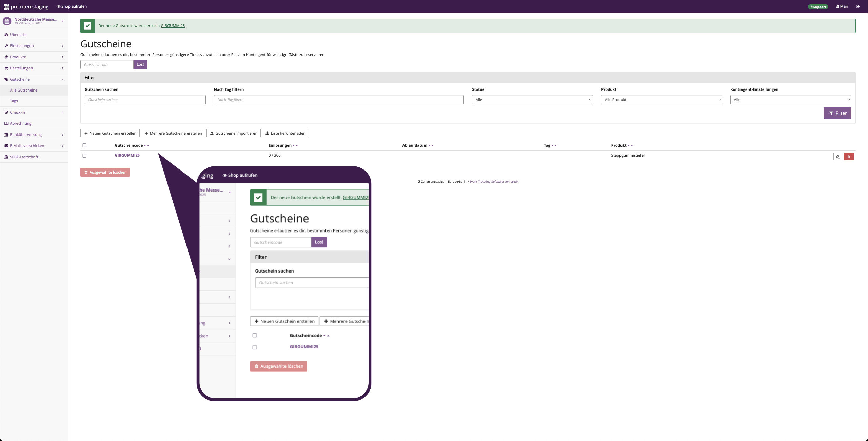Open Tags in the sidebar

click(14, 101)
